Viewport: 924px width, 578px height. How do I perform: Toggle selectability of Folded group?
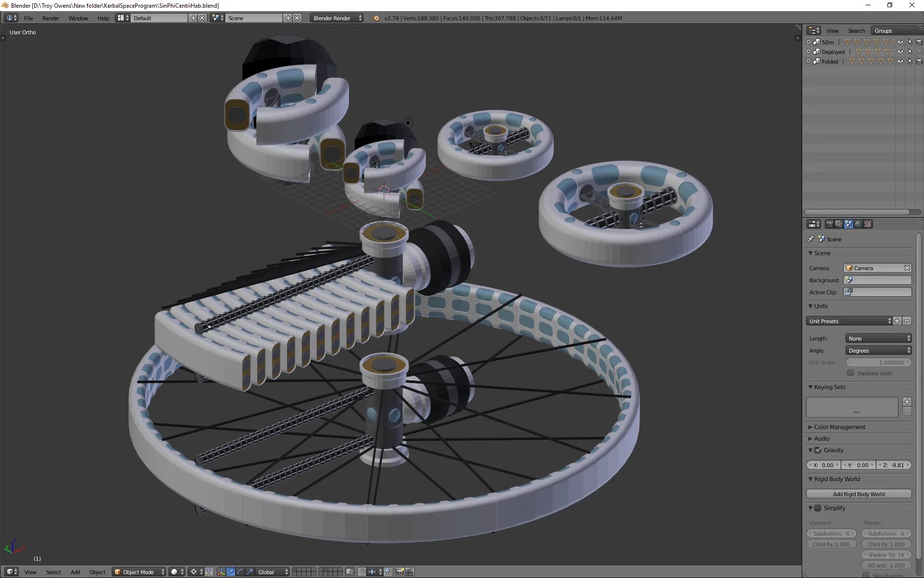(910, 61)
